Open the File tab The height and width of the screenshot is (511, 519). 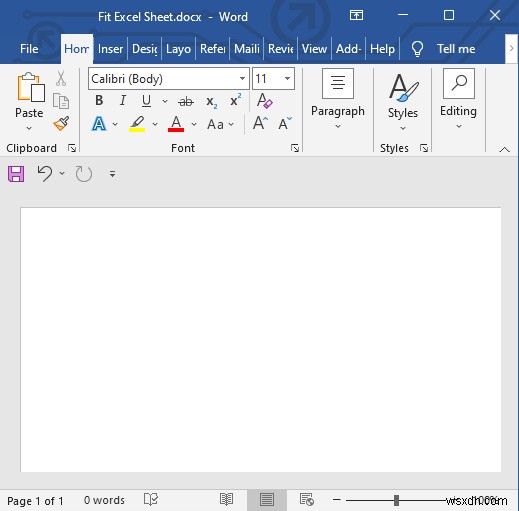[x=29, y=49]
